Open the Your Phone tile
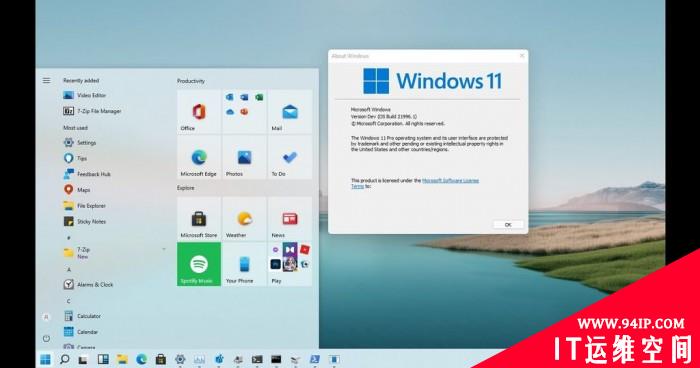The height and width of the screenshot is (368, 700). pyautogui.click(x=244, y=264)
